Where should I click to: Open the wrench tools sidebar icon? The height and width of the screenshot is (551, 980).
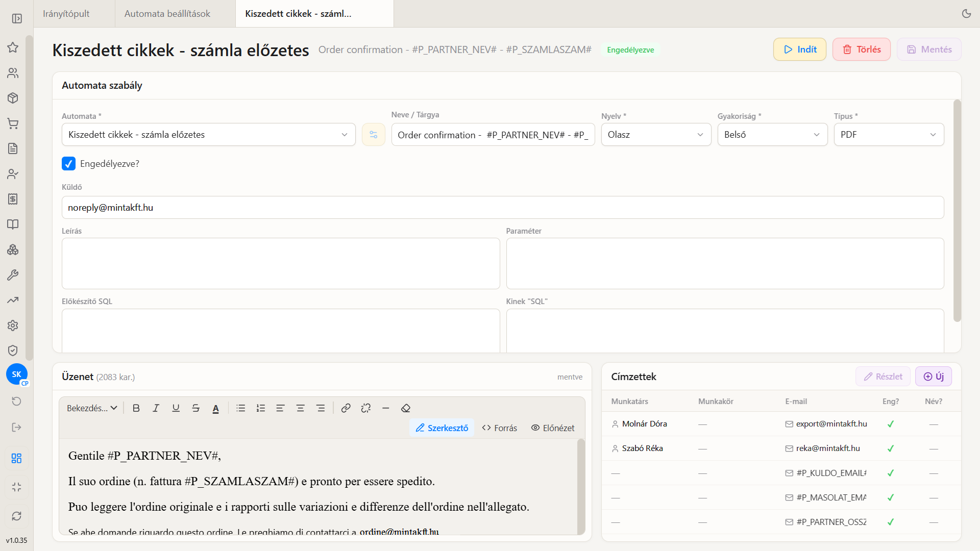(13, 275)
